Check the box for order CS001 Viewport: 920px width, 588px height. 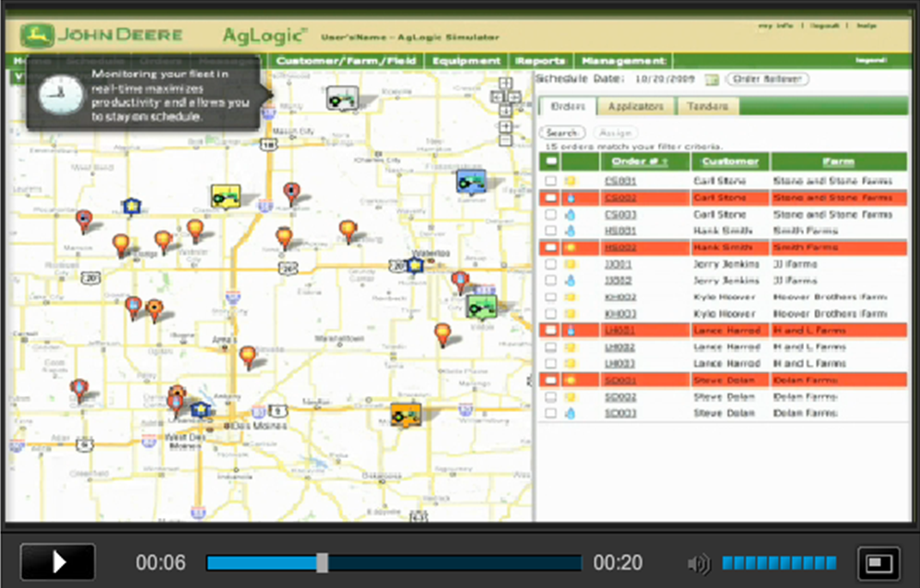(550, 181)
